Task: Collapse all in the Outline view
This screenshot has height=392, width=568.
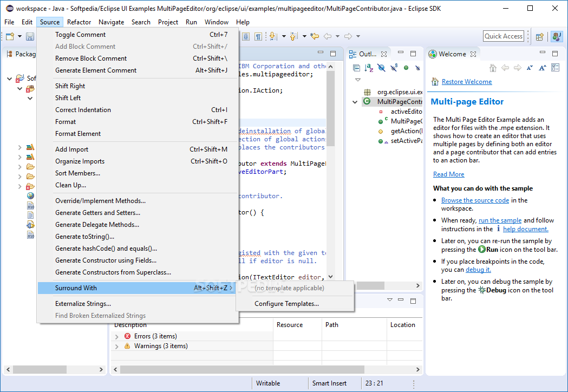Action: (x=356, y=68)
